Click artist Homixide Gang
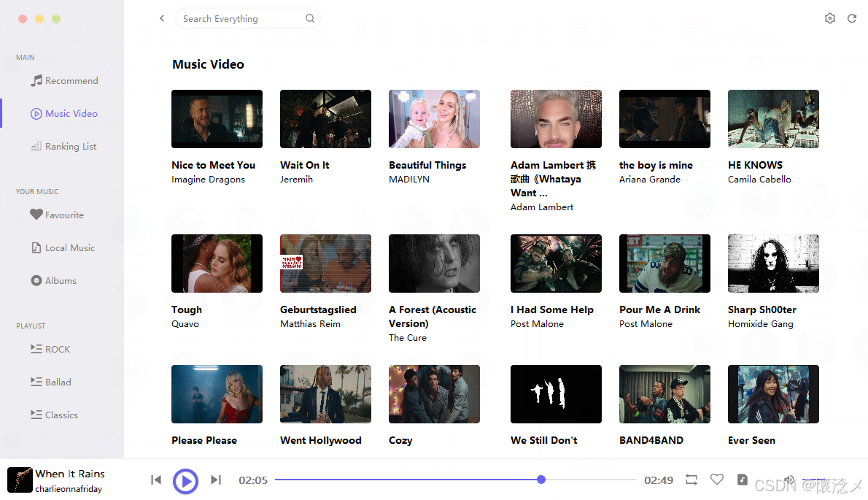The image size is (868, 500). 761,324
